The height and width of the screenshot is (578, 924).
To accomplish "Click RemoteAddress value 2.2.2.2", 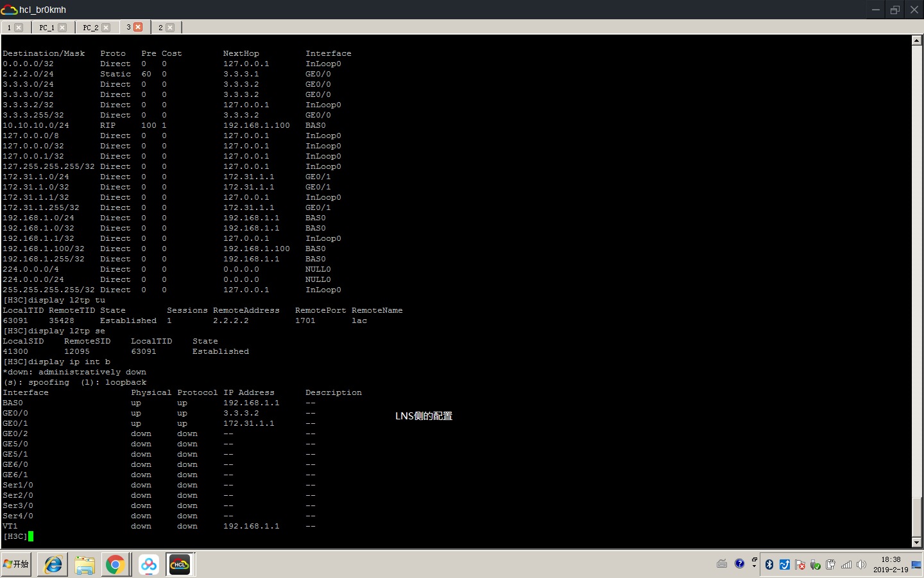I will (231, 320).
